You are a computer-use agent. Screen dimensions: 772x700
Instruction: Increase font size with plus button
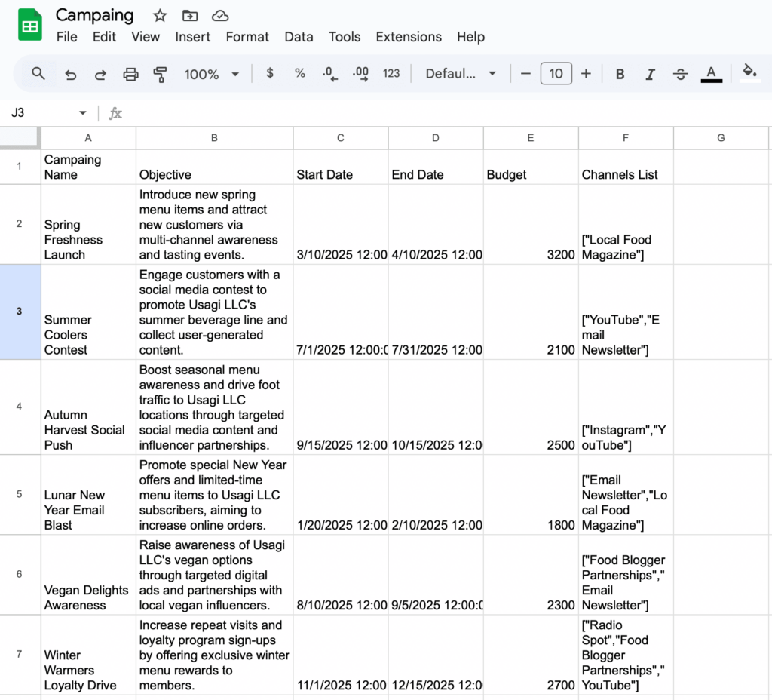586,74
